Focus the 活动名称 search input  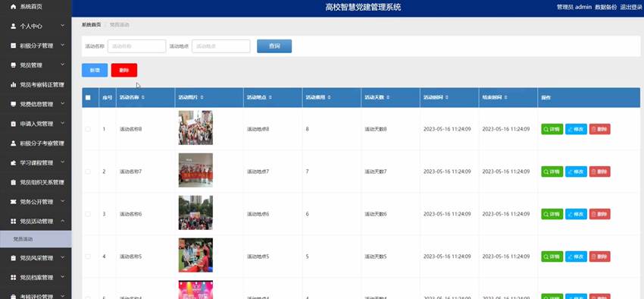pyautogui.click(x=137, y=46)
